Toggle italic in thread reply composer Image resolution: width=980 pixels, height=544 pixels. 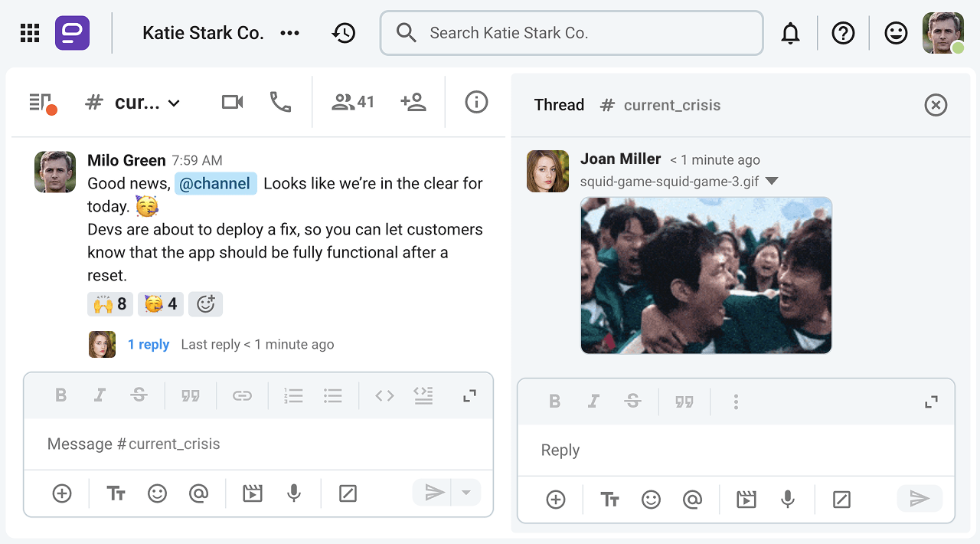(593, 401)
